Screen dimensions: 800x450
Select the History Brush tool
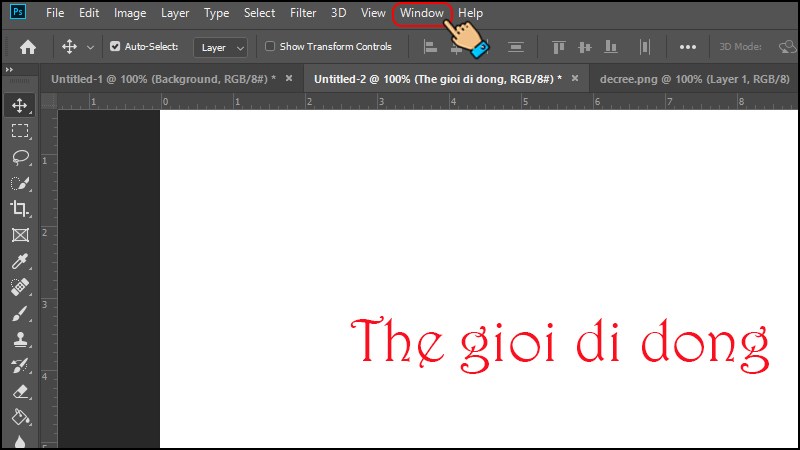20,365
